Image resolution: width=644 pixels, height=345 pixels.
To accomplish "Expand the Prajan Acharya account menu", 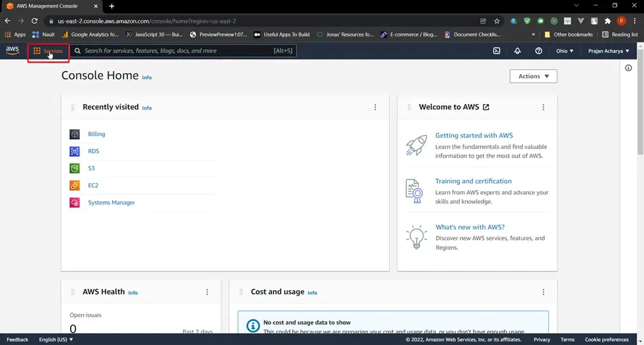I will [608, 51].
